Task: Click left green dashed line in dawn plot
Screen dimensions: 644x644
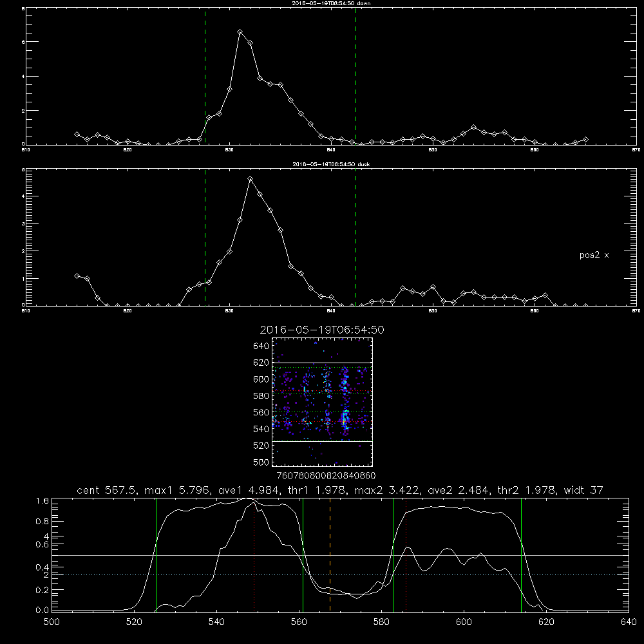Action: 205,77
